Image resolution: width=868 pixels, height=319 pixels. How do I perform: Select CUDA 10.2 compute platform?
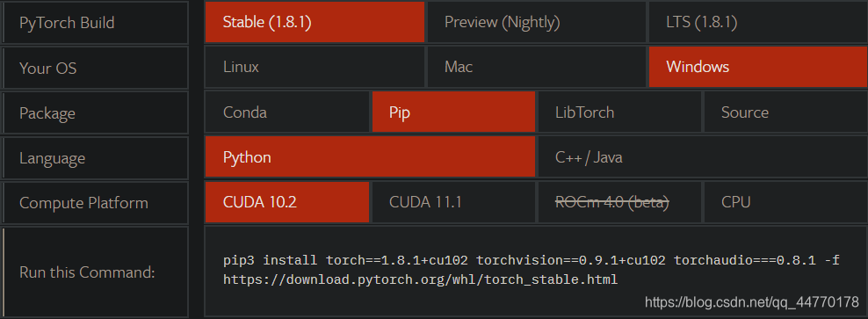pyautogui.click(x=286, y=202)
